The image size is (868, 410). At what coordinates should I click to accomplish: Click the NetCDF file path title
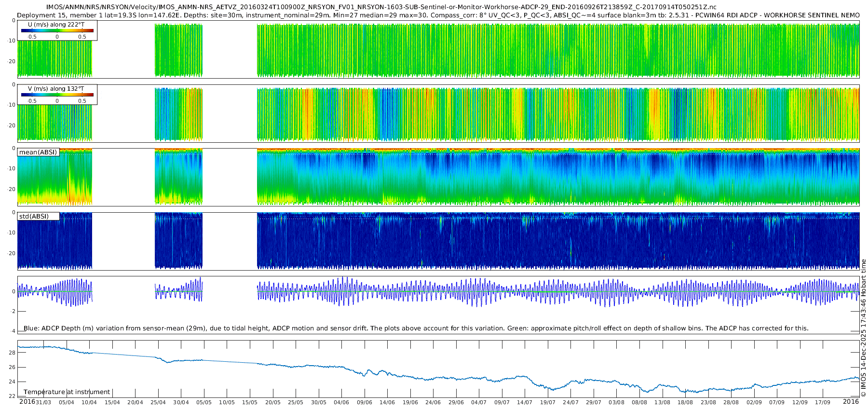pos(381,7)
